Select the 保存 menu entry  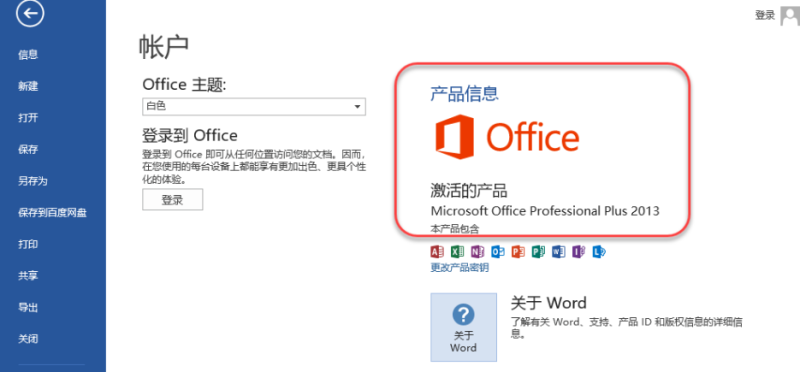(28, 150)
